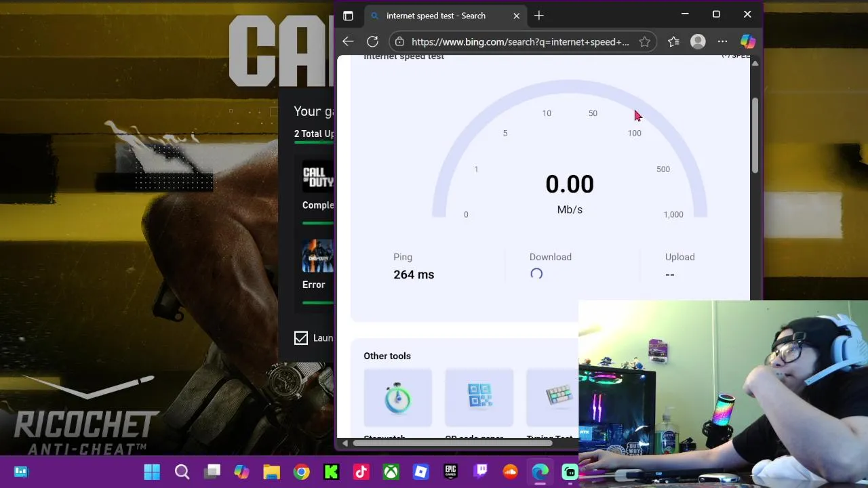Click the Ping 264 ms value
The width and height of the screenshot is (868, 488).
[414, 274]
